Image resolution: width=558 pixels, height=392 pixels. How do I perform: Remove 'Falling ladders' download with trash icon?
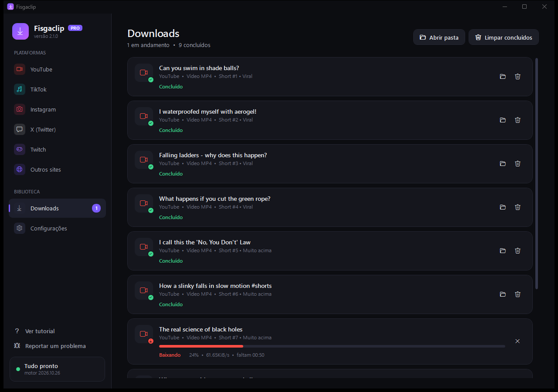click(x=517, y=163)
